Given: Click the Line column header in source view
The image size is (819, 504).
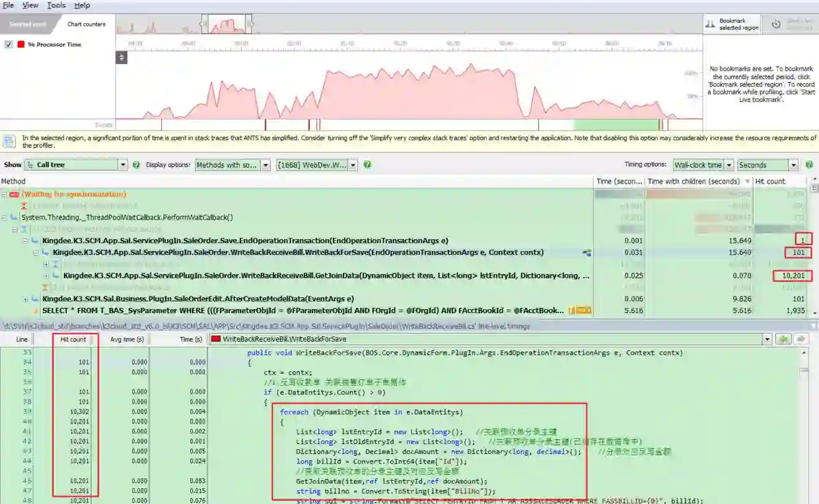Looking at the screenshot, I should 22,340.
